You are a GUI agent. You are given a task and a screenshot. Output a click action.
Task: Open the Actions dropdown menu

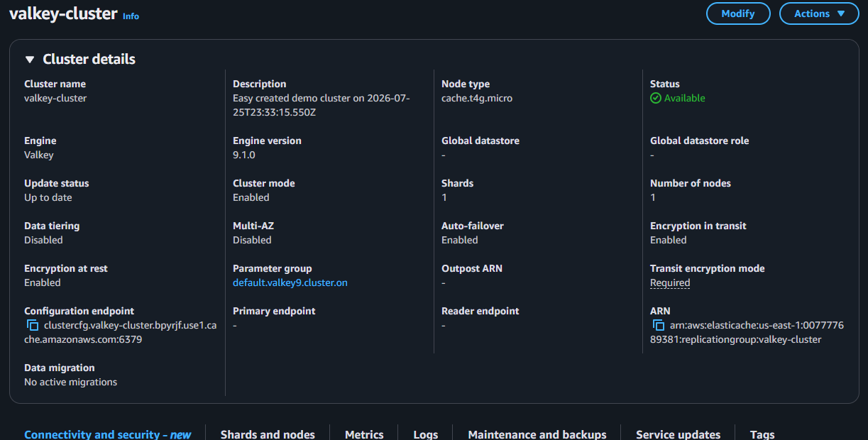819,13
